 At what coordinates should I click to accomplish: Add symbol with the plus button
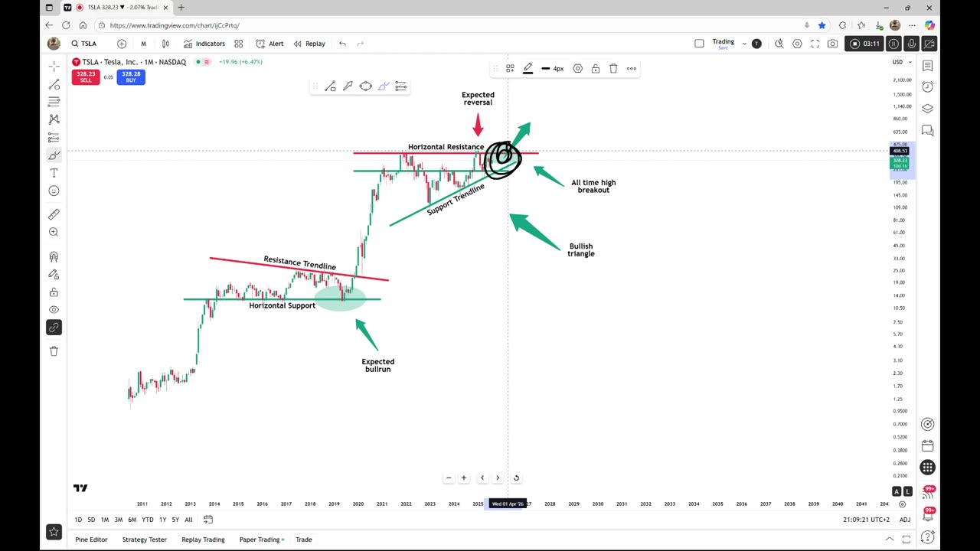point(121,44)
